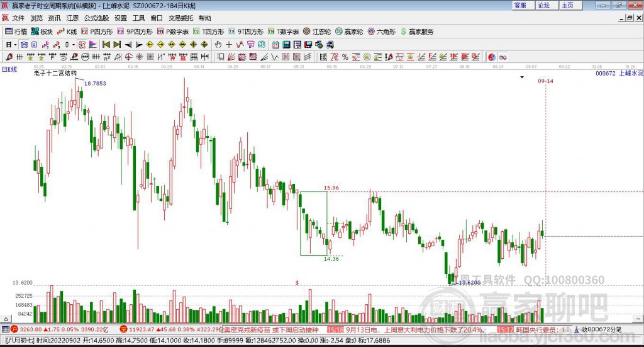Click the 主页 homepage button
Image resolution: width=644 pixels, height=347 pixels.
tap(570, 5)
